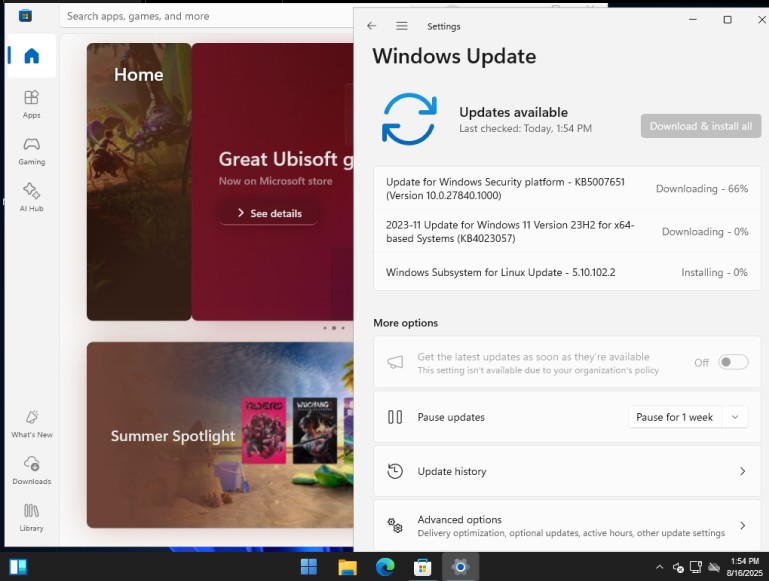This screenshot has height=581, width=769.
Task: Open Downloads in Microsoft Store sidebar
Action: coord(31,470)
